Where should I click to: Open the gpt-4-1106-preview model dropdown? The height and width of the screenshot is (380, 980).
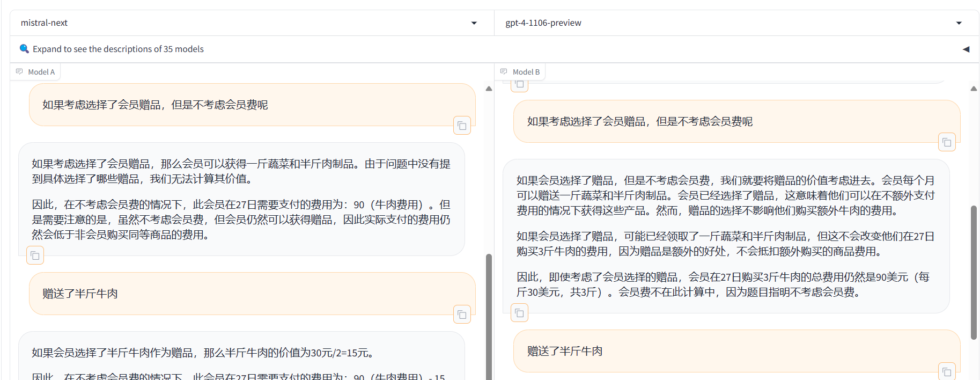(x=959, y=23)
